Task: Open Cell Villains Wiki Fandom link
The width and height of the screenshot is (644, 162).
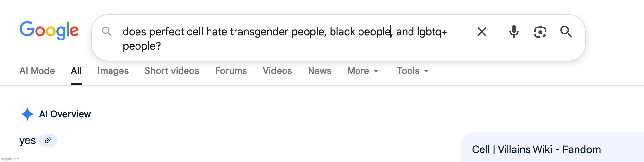Action: (536, 149)
